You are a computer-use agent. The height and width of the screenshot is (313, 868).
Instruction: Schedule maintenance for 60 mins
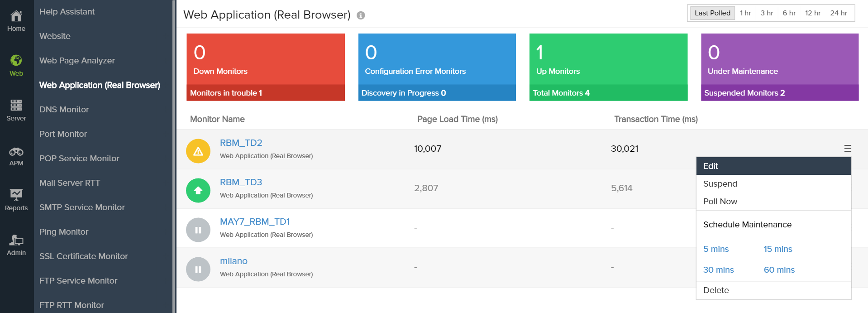(x=779, y=270)
